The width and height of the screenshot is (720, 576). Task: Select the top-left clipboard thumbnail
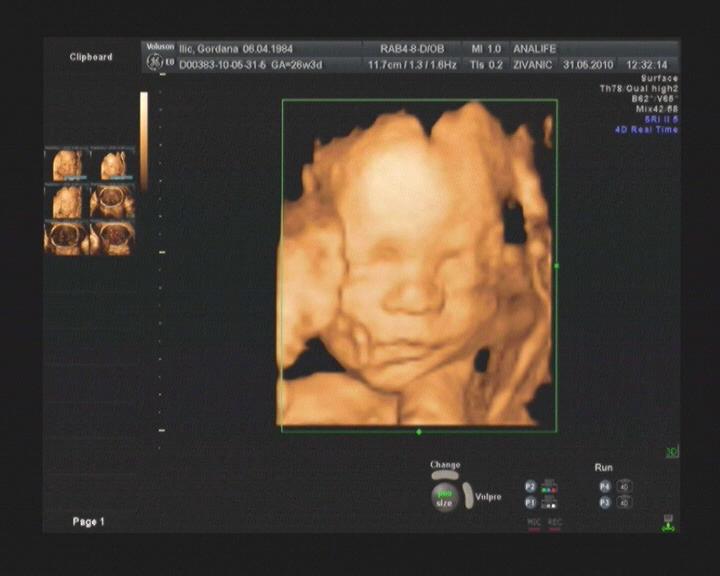[67, 165]
